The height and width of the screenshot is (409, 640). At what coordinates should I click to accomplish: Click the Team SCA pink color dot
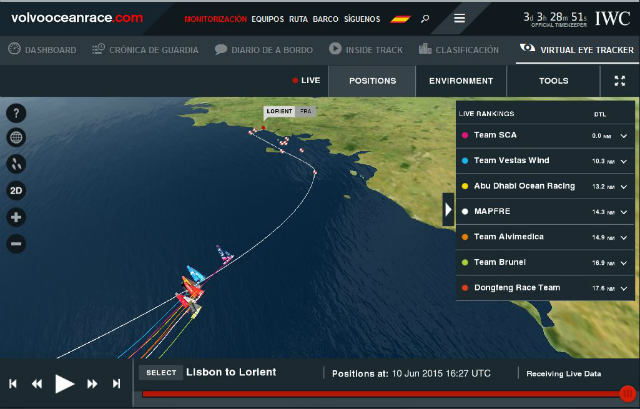(x=464, y=135)
